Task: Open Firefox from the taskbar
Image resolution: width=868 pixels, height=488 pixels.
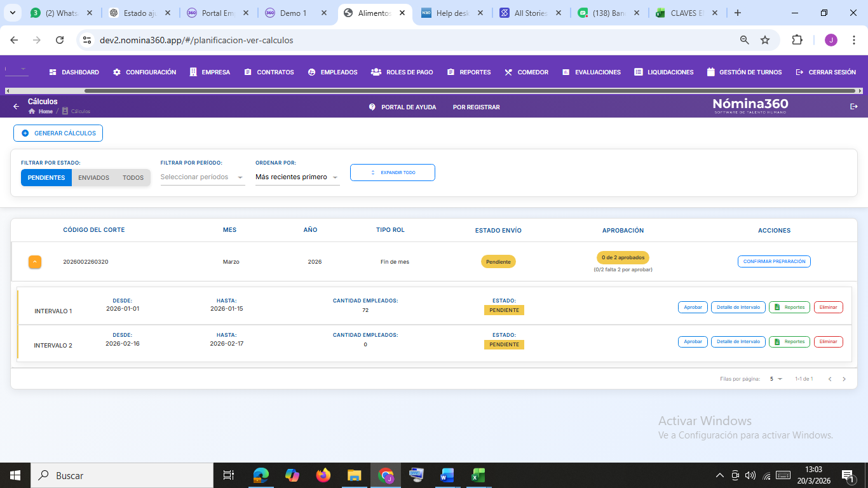Action: tap(323, 475)
